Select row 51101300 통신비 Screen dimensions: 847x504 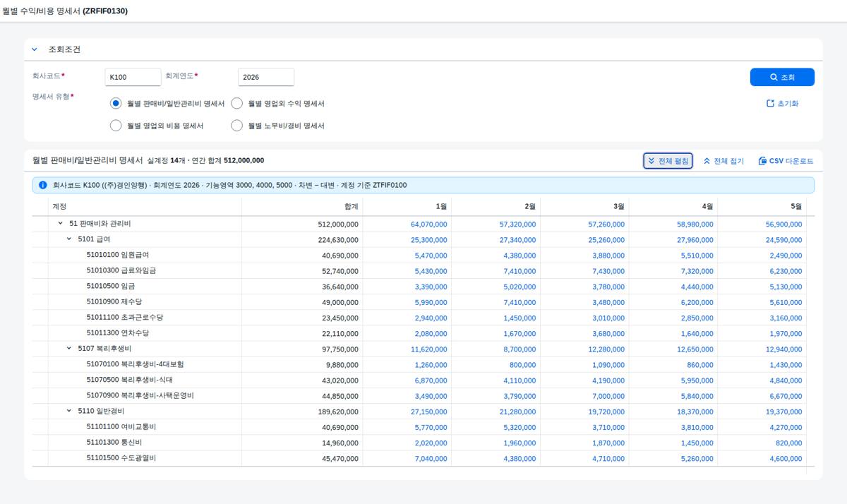[40, 442]
